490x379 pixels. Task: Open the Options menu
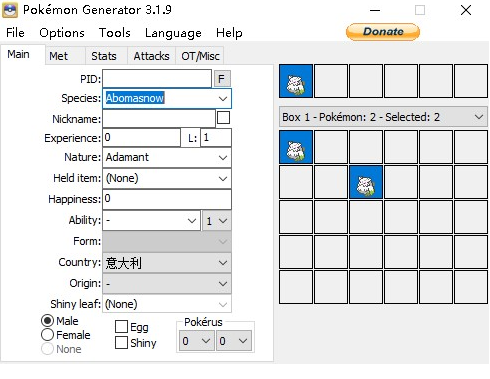tap(62, 33)
